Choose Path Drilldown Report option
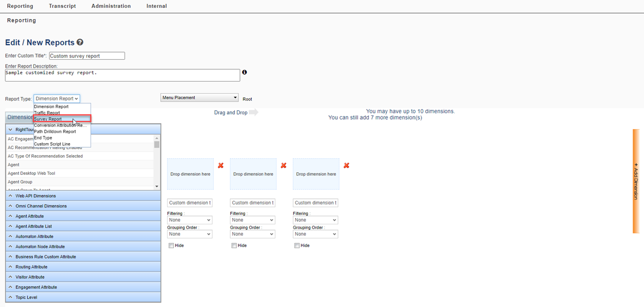Viewport: 644px width, 307px height. (x=55, y=132)
